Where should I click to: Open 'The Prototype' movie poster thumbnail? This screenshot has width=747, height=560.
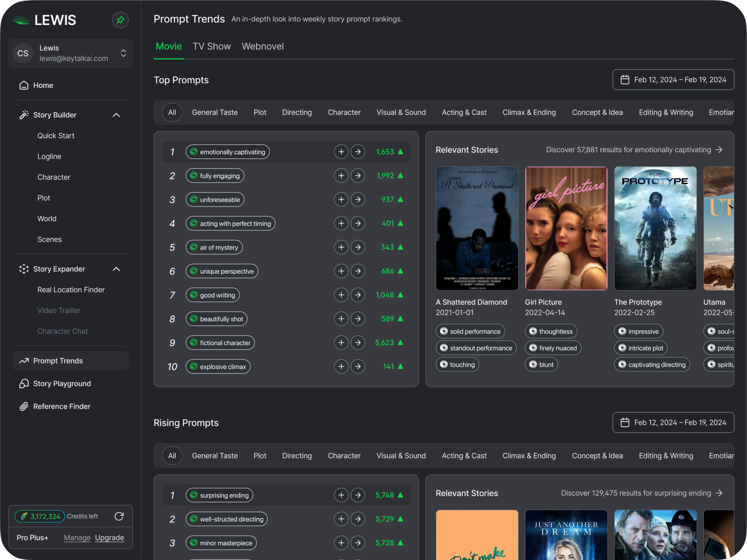pos(655,228)
